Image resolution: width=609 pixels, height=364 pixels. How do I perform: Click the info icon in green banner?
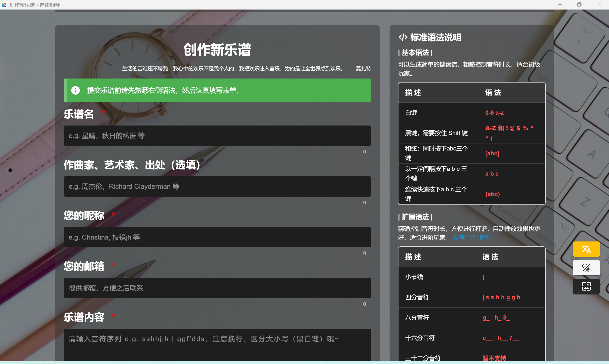75,90
